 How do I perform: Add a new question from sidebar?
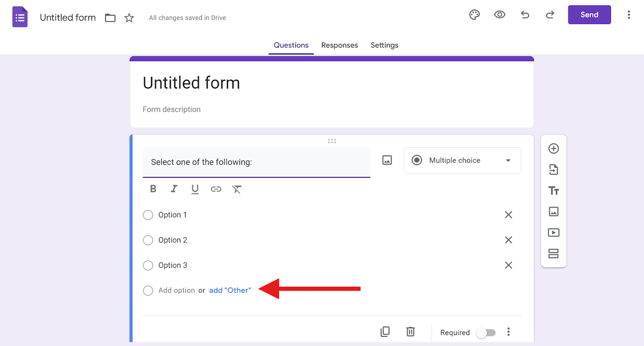553,149
